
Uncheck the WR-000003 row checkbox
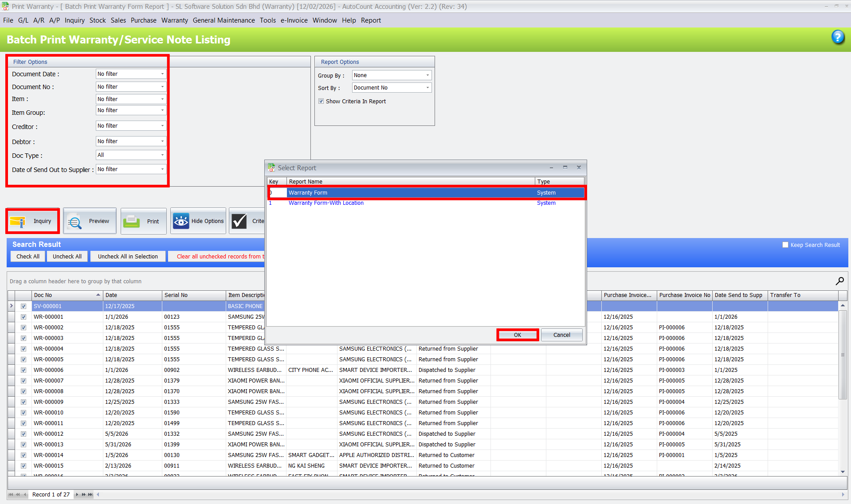(x=24, y=338)
